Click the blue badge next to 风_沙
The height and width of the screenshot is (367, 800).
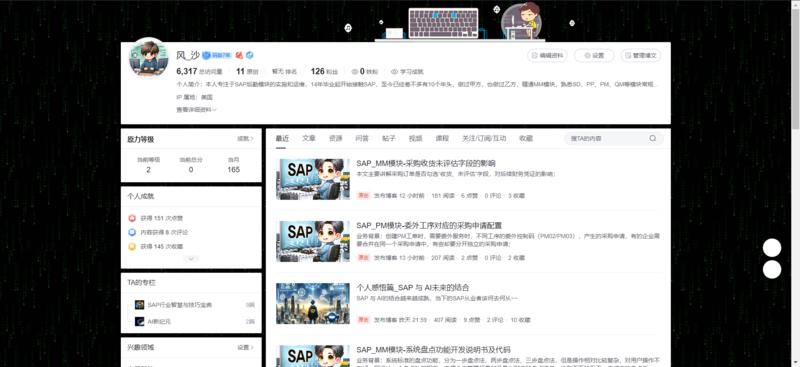(x=217, y=55)
